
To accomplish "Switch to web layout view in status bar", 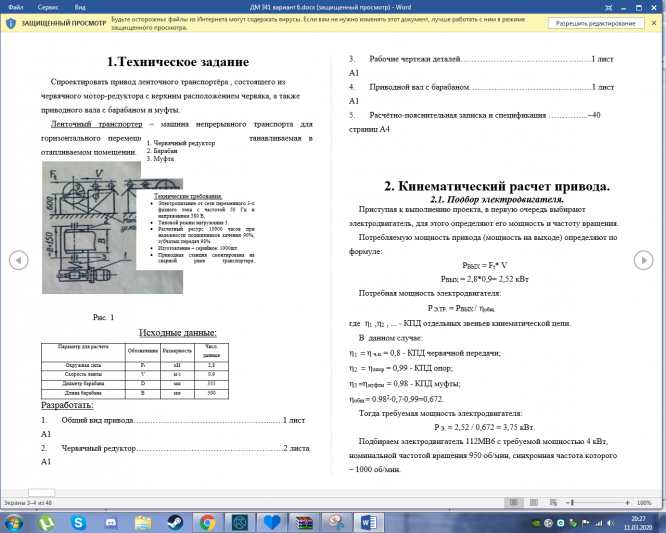I will [x=553, y=502].
